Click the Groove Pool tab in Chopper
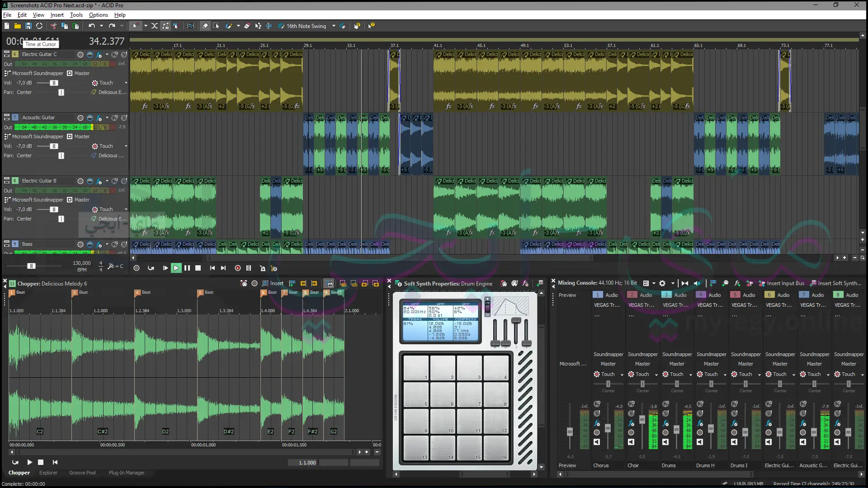The width and height of the screenshot is (868, 488). [x=82, y=473]
